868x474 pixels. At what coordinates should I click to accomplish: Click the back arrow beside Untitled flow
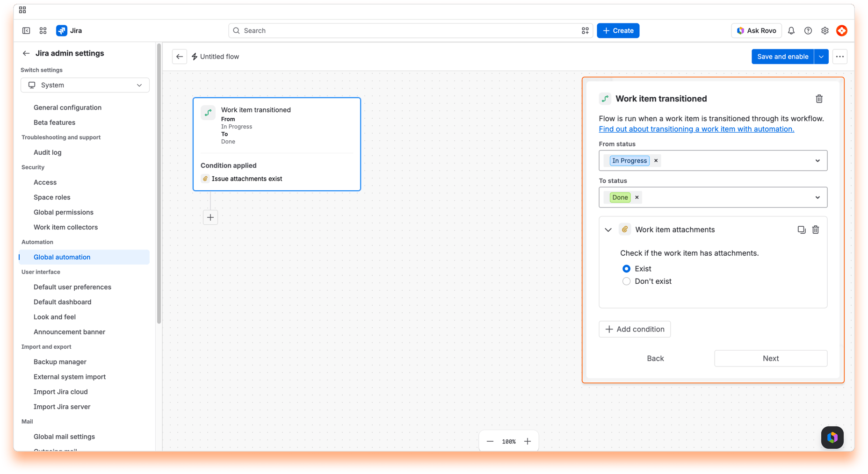(180, 57)
